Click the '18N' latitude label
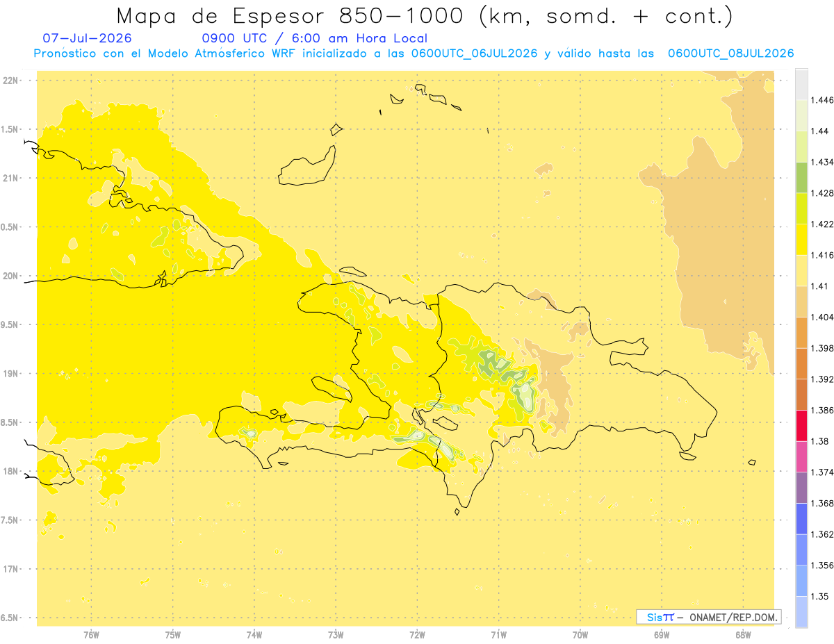Screen dimensions: 834x644 coord(11,472)
